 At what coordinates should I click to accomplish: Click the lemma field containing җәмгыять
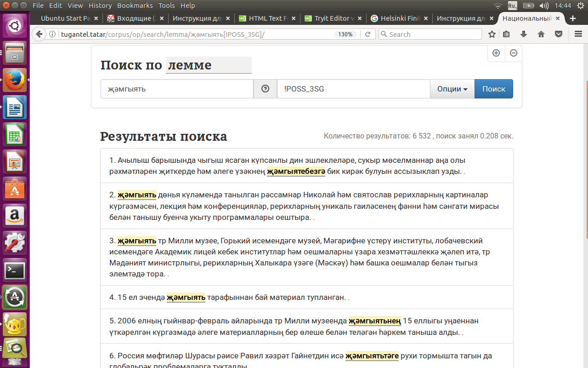click(176, 88)
